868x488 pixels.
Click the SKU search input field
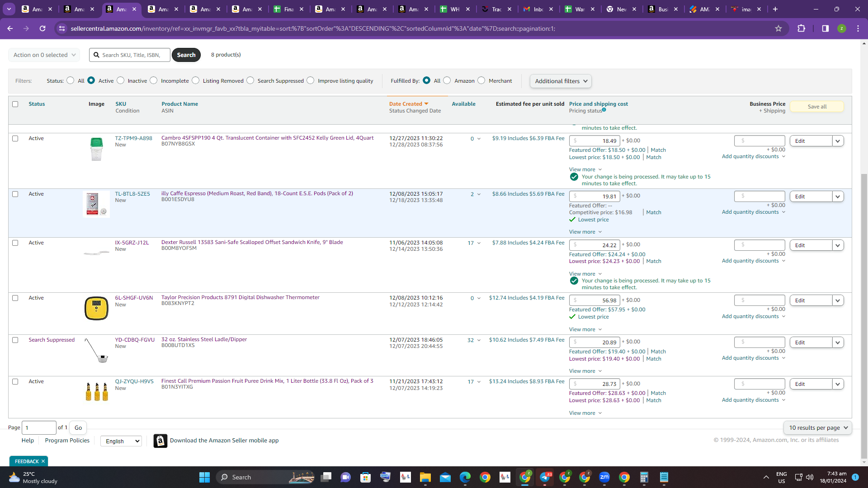[x=130, y=55]
